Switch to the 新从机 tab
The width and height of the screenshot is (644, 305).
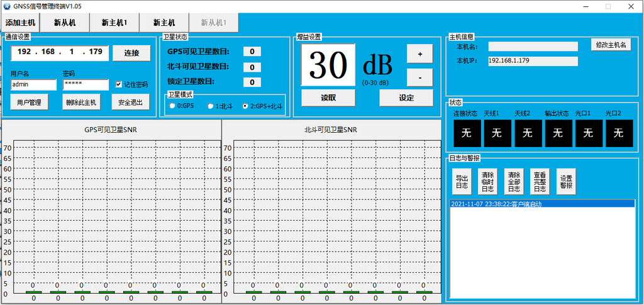coord(64,23)
